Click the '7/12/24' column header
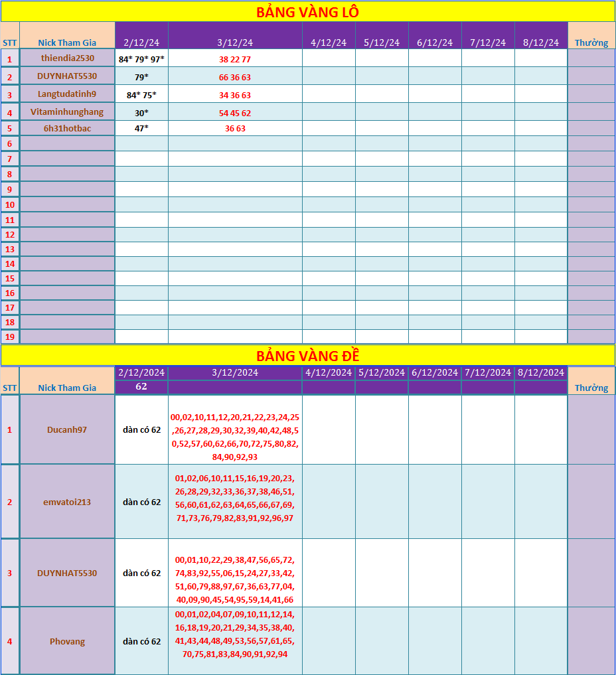Screen dimensions: 616x675 coord(488,35)
